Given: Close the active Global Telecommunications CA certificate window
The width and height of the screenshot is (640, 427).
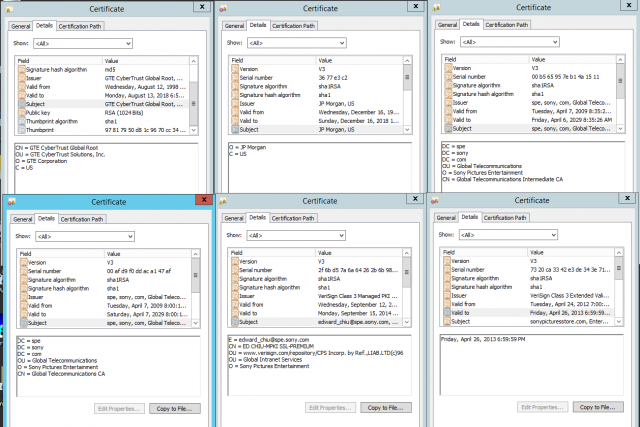Looking at the screenshot, I should 204,200.
